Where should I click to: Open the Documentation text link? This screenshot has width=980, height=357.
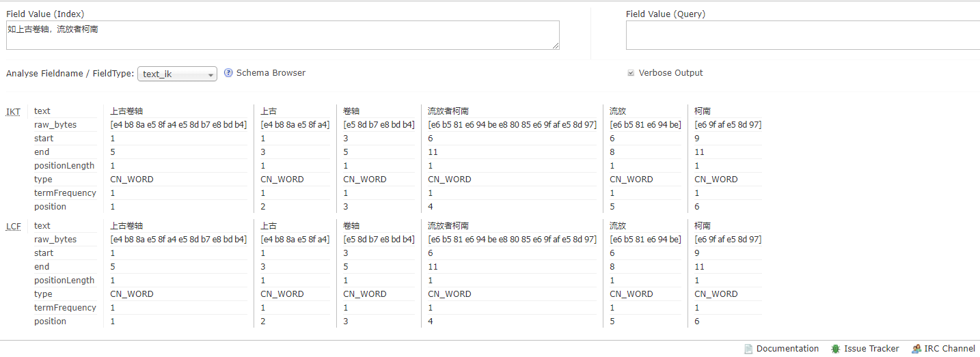click(x=787, y=349)
